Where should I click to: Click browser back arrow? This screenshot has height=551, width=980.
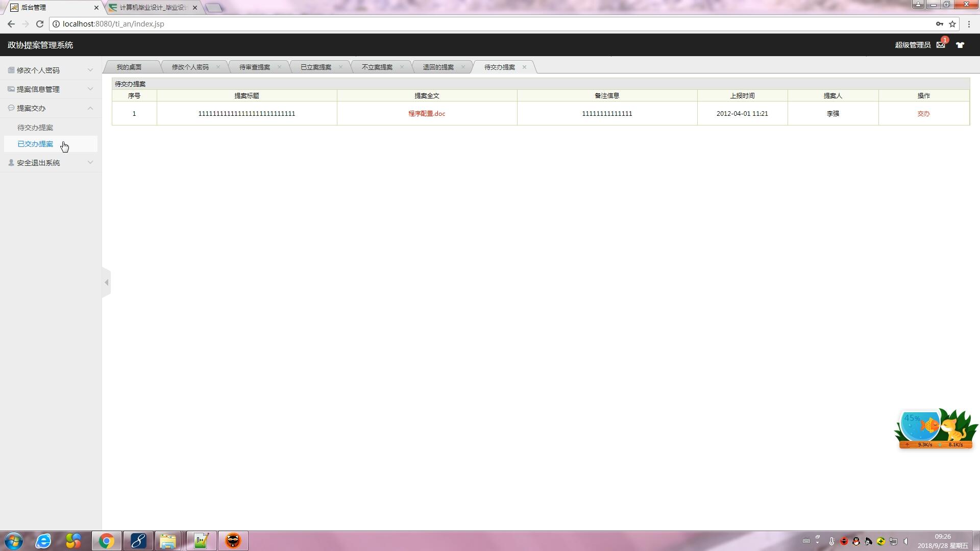point(11,24)
